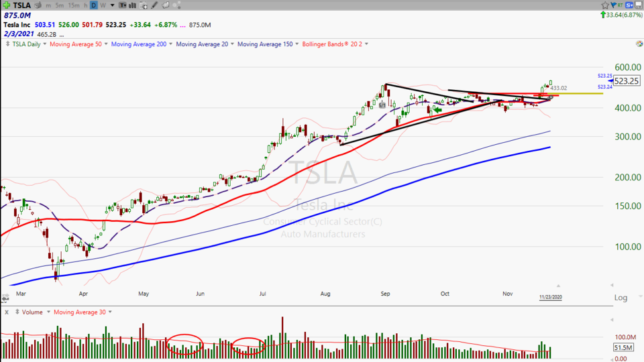
Task: Expand the Moving Average 150 dropdown arrow
Action: click(297, 44)
